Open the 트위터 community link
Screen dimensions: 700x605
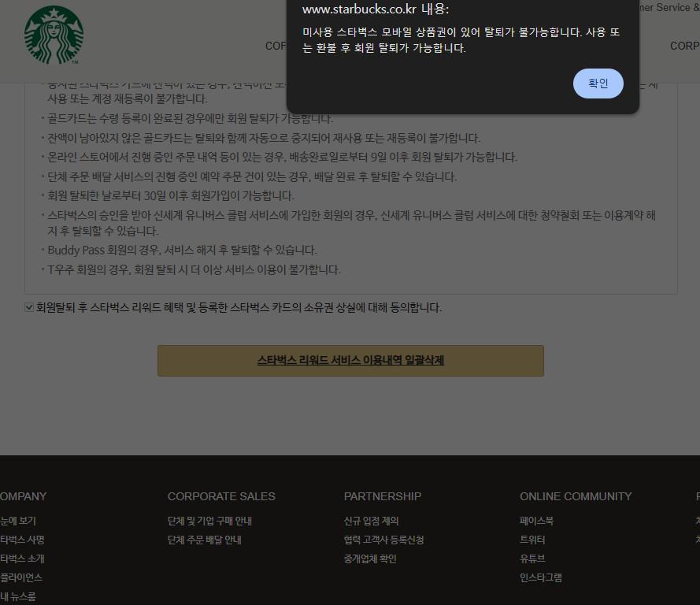coord(532,540)
